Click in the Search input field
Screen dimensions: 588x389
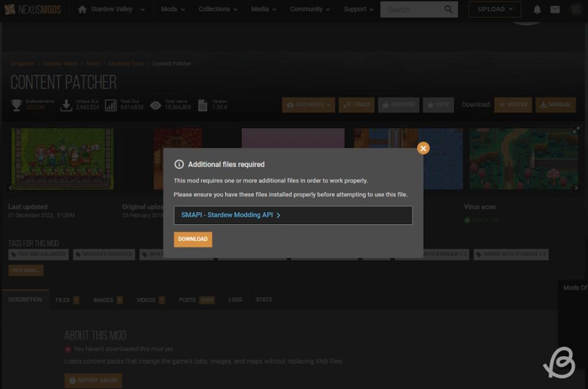point(411,9)
